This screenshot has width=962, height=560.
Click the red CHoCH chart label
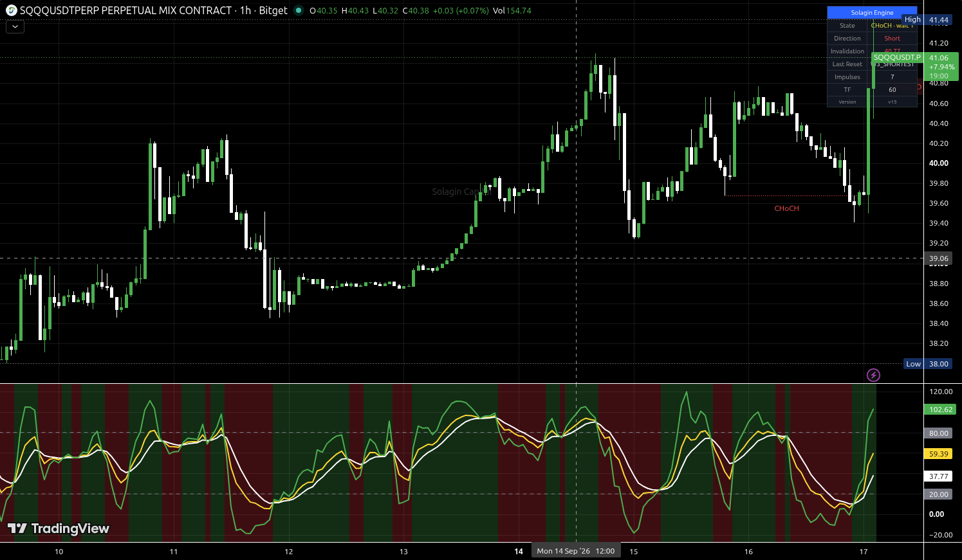[786, 208]
